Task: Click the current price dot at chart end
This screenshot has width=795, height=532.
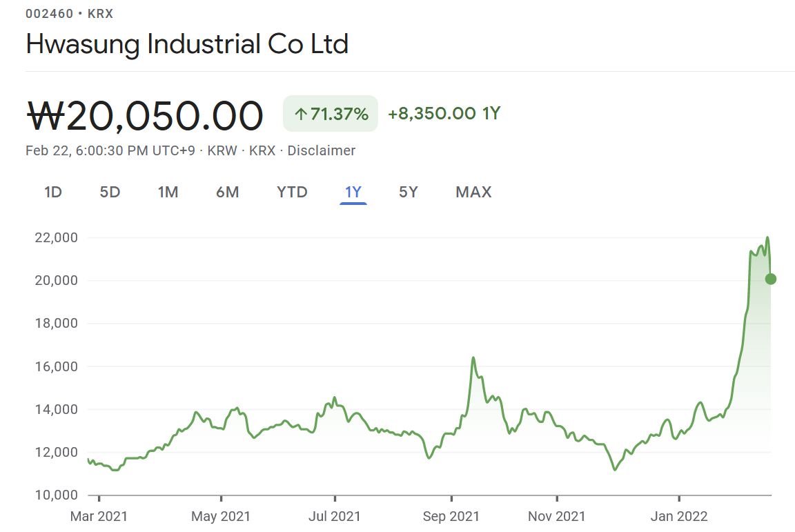Action: 770,279
